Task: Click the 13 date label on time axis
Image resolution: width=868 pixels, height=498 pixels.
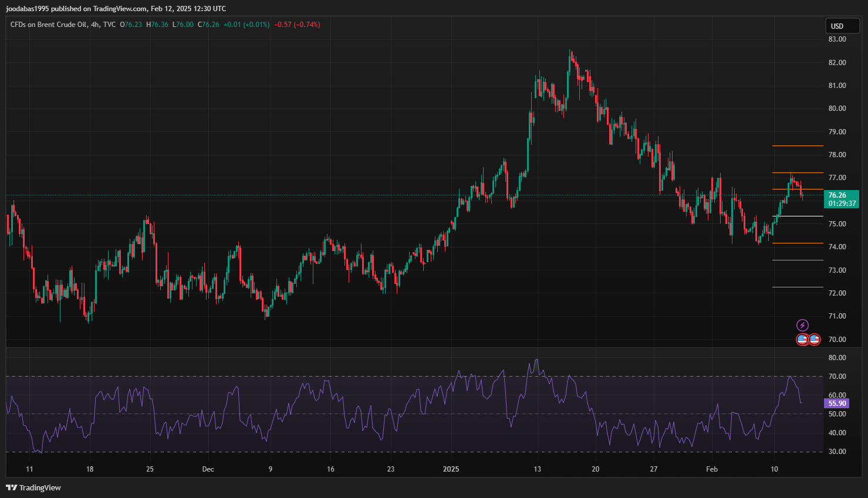Action: click(x=537, y=469)
